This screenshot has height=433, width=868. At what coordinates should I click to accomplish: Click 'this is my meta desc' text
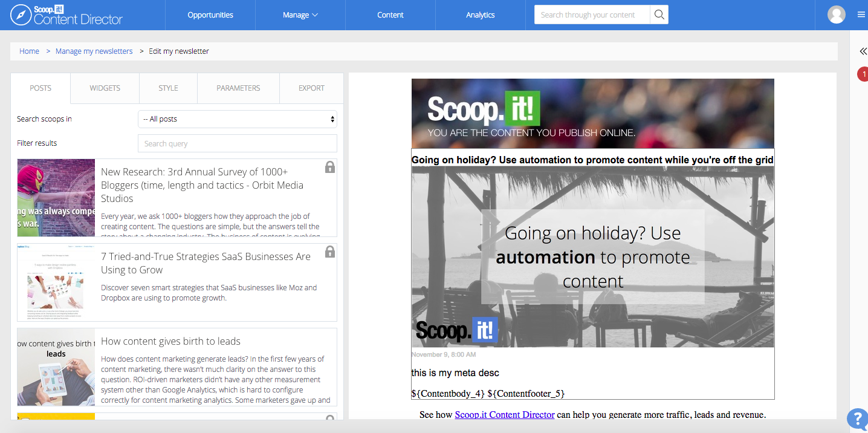[455, 373]
